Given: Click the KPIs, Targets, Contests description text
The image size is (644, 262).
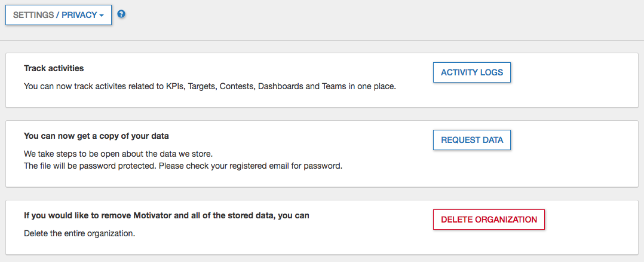Looking at the screenshot, I should coord(210,86).
